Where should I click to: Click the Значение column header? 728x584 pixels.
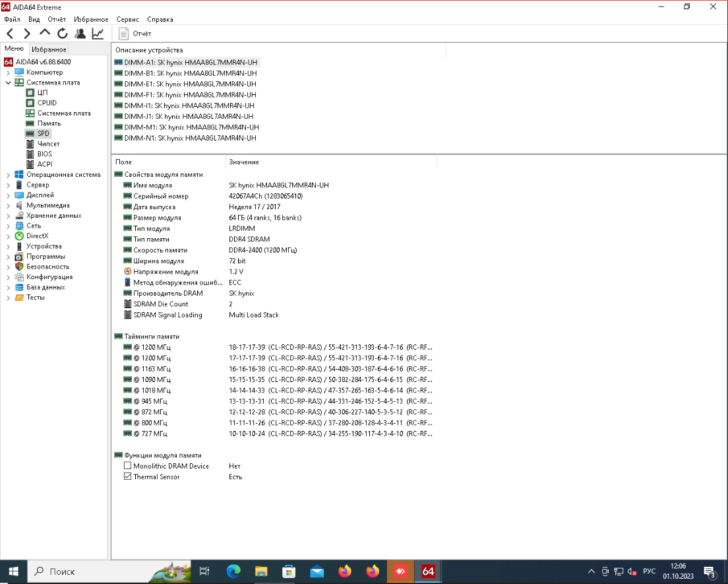coord(330,162)
